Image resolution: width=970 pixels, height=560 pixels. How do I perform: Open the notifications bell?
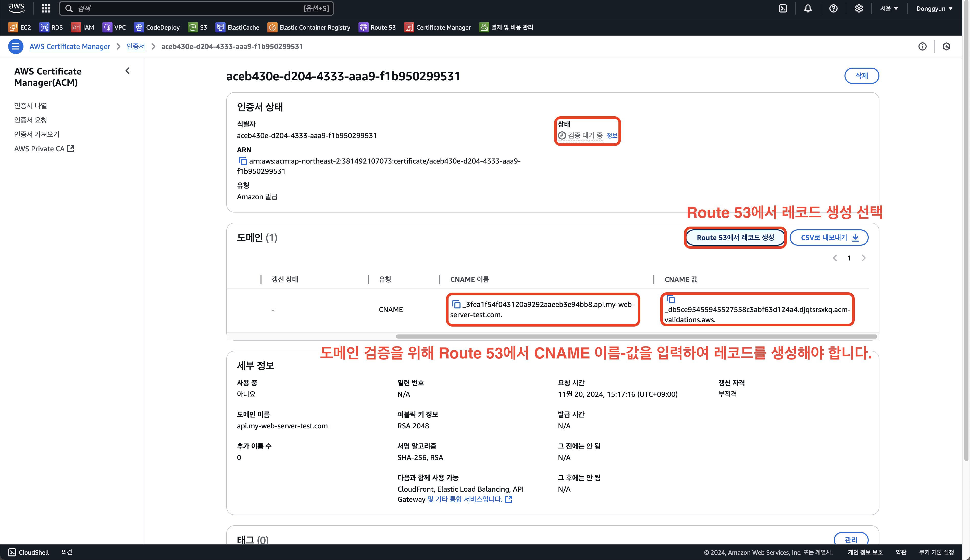pos(808,8)
